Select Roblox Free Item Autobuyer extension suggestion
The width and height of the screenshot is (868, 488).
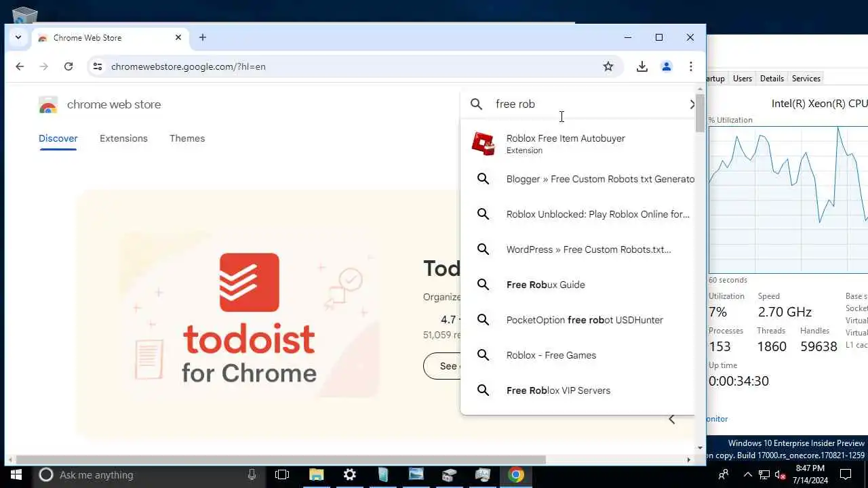pyautogui.click(x=578, y=144)
